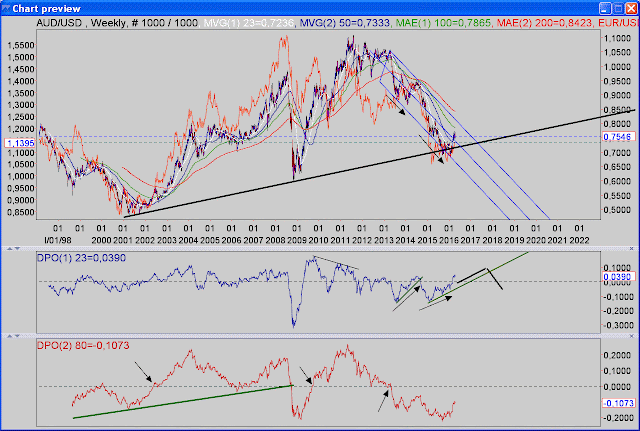Click the -0,3000 value on DPO(1) axis

[617, 325]
